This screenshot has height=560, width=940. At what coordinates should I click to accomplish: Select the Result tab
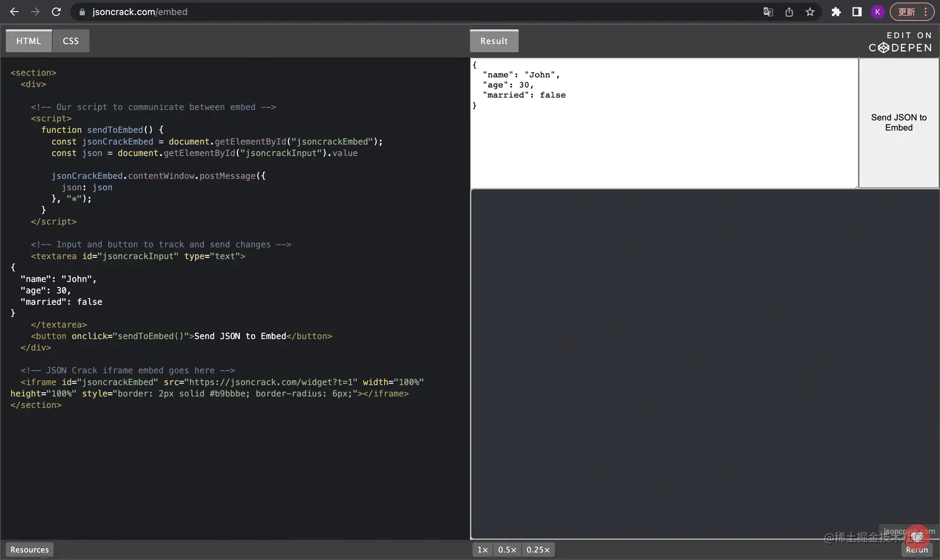pyautogui.click(x=494, y=41)
